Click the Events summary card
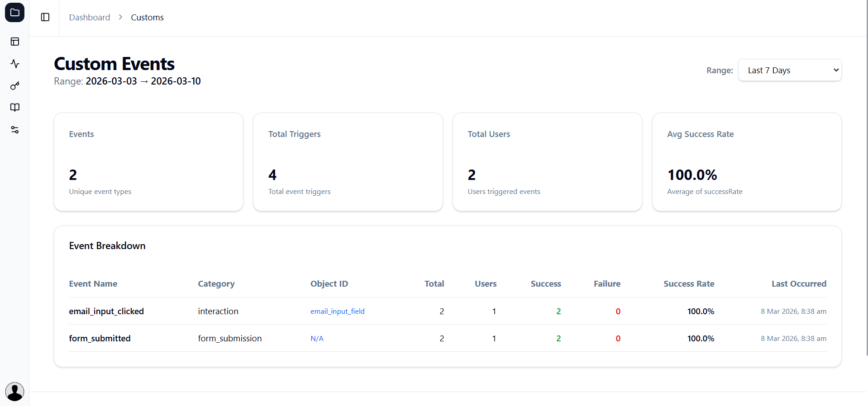 [x=148, y=162]
